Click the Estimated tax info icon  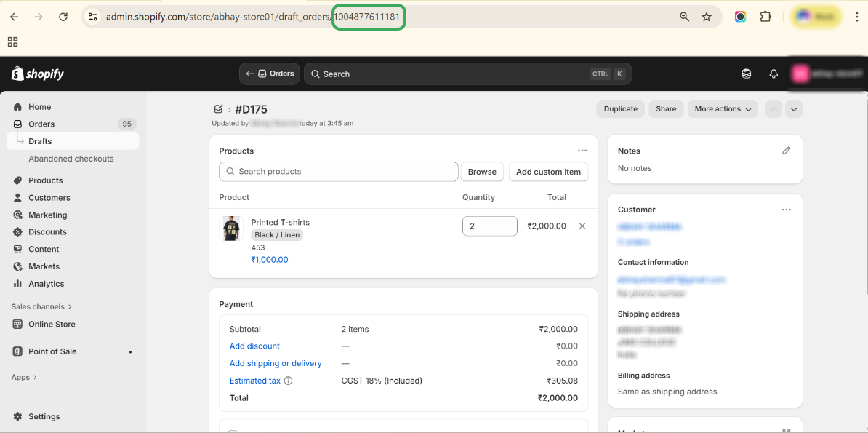[288, 381]
